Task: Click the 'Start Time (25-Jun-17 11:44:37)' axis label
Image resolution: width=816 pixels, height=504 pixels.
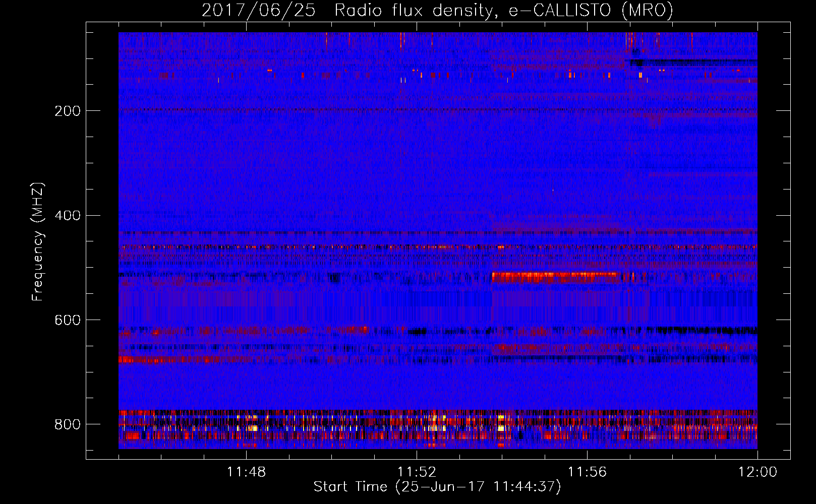Action: coord(437,487)
